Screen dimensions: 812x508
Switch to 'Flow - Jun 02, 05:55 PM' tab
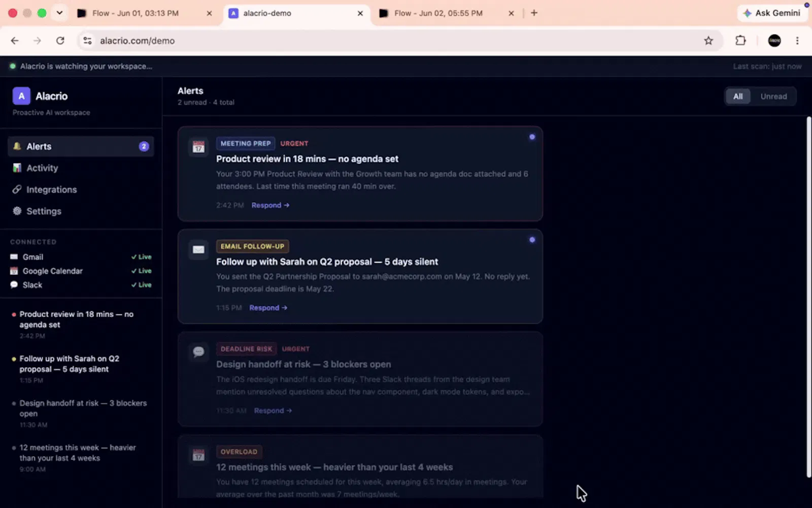point(447,13)
